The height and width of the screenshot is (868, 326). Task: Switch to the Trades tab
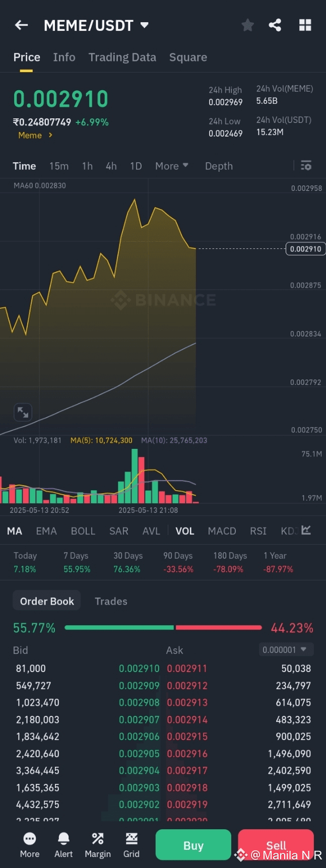(111, 601)
